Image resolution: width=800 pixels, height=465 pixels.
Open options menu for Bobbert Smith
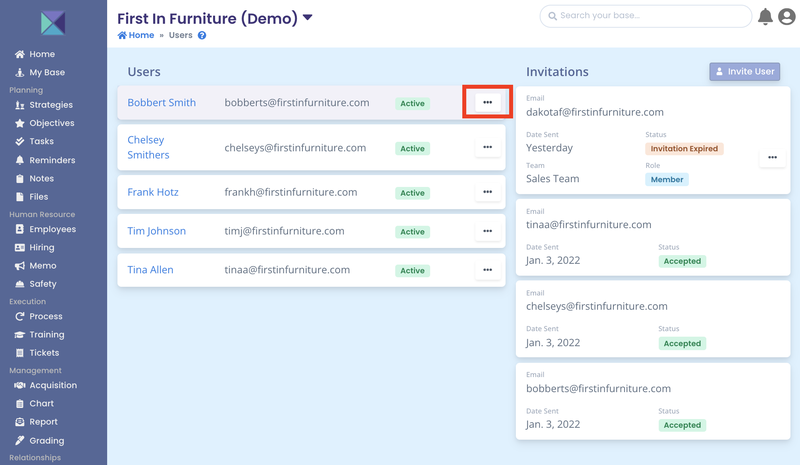pyautogui.click(x=487, y=103)
